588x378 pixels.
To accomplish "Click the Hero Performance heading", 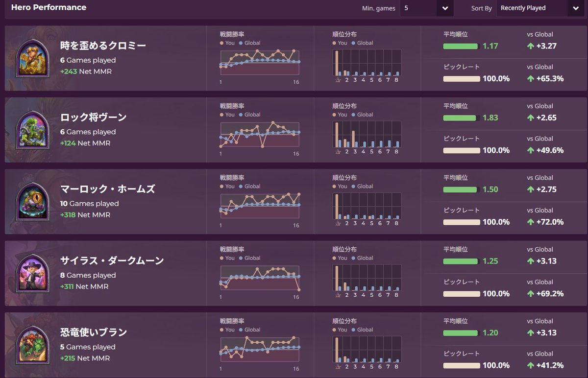I will coord(49,7).
